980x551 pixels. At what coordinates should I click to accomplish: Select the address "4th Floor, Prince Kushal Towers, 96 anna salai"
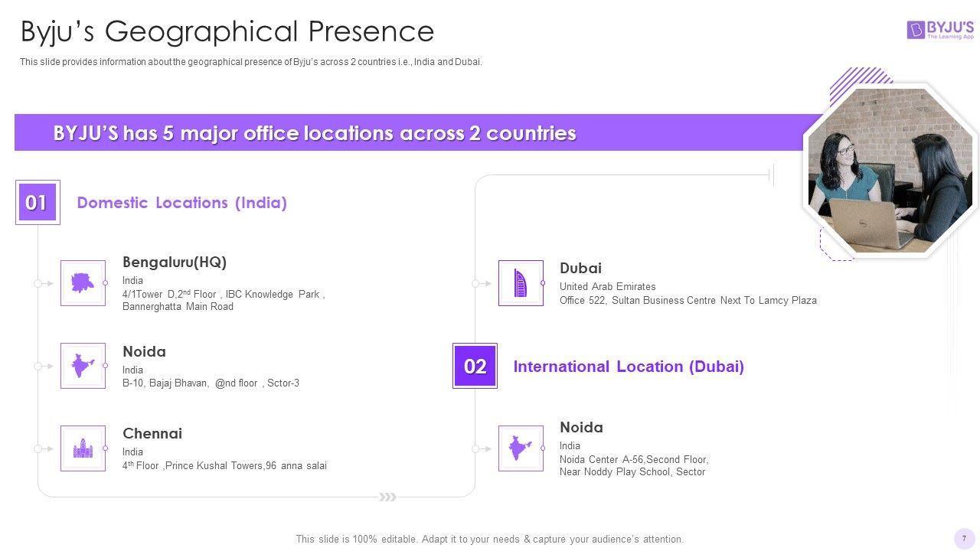coord(224,465)
